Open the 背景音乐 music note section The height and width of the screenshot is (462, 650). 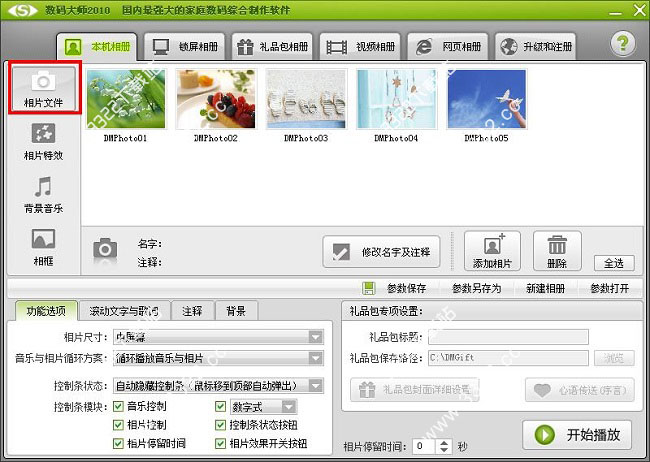44,195
